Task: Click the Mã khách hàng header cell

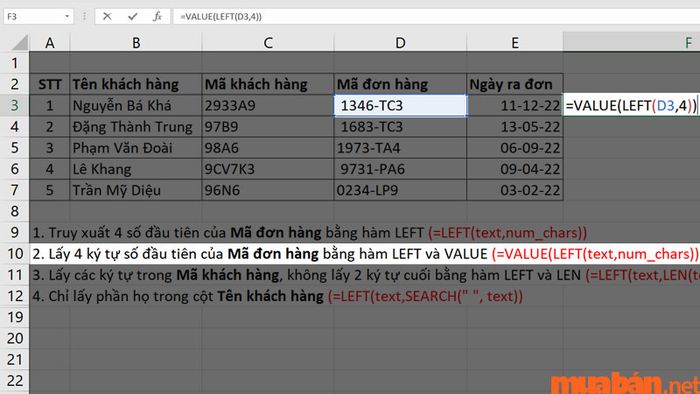Action: pyautogui.click(x=268, y=84)
